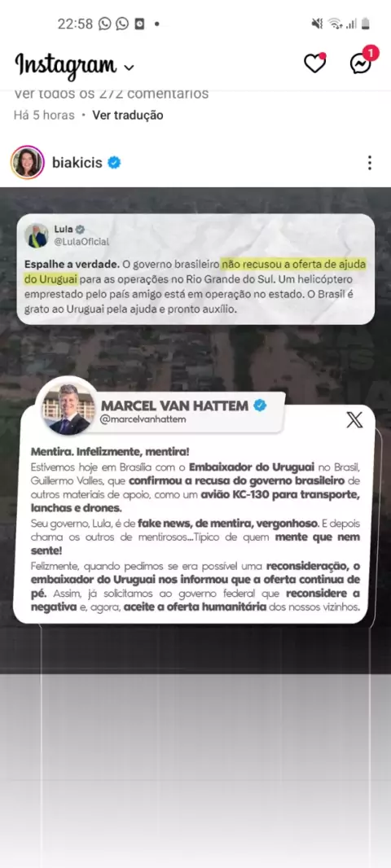Tap Lula's avatar in tweet
The height and width of the screenshot is (868, 391).
(37, 235)
